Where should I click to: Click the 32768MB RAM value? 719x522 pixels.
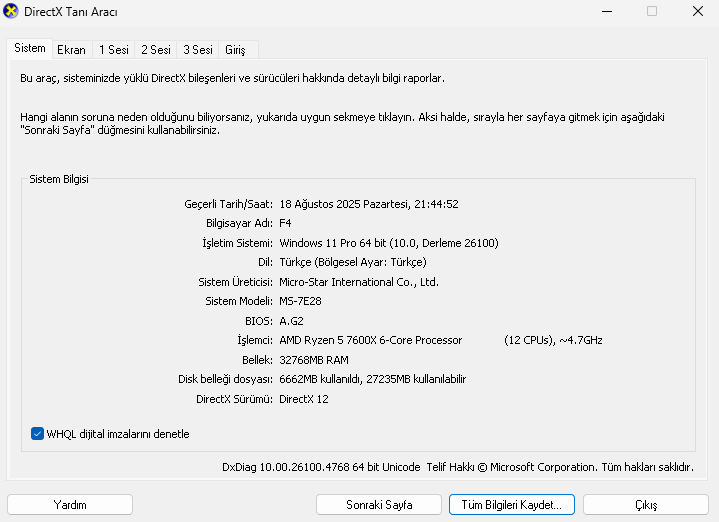314,360
